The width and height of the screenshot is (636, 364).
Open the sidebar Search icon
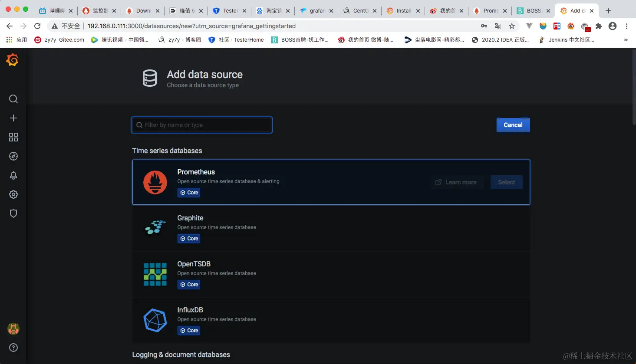tap(13, 99)
